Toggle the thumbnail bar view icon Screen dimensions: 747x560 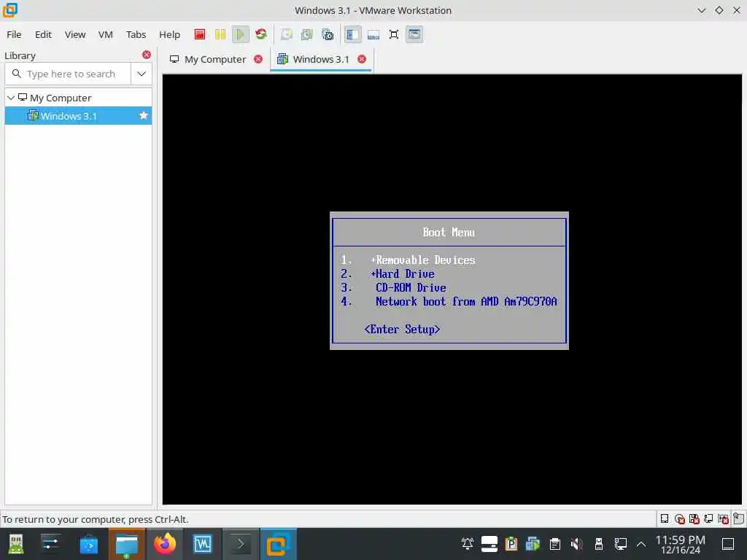[373, 34]
